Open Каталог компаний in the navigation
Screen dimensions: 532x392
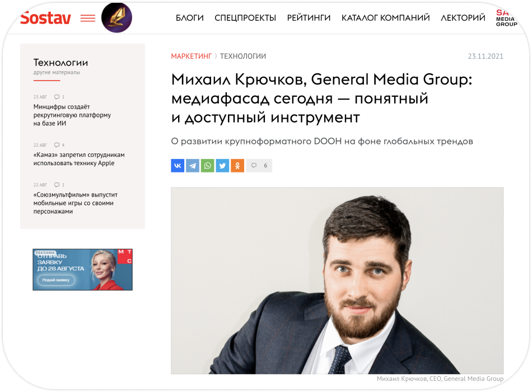pos(385,18)
